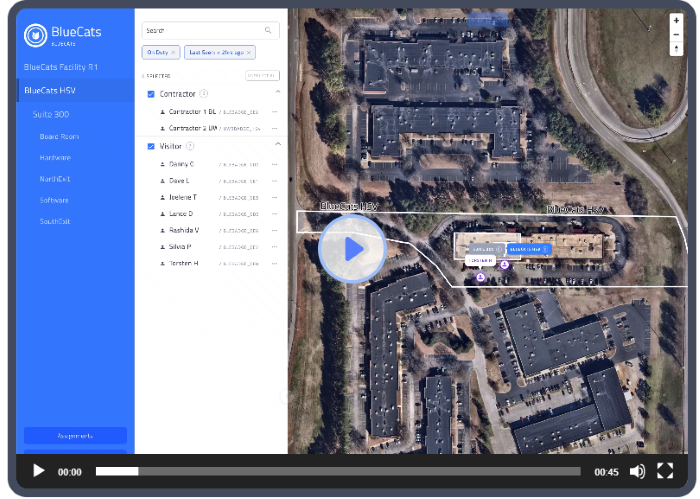Viewport: 700px width, 499px height.
Task: Click the video progress bar
Action: [338, 471]
